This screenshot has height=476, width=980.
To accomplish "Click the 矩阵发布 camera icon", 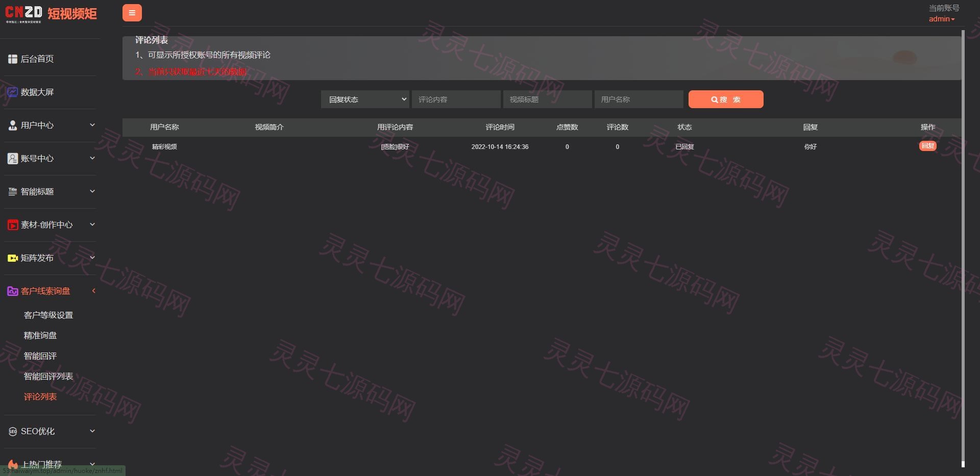I will click(13, 258).
